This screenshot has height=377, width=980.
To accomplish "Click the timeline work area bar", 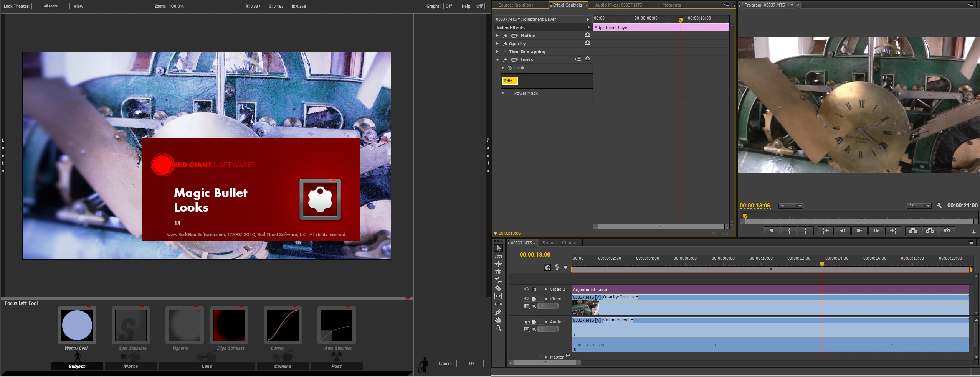I will (x=771, y=269).
